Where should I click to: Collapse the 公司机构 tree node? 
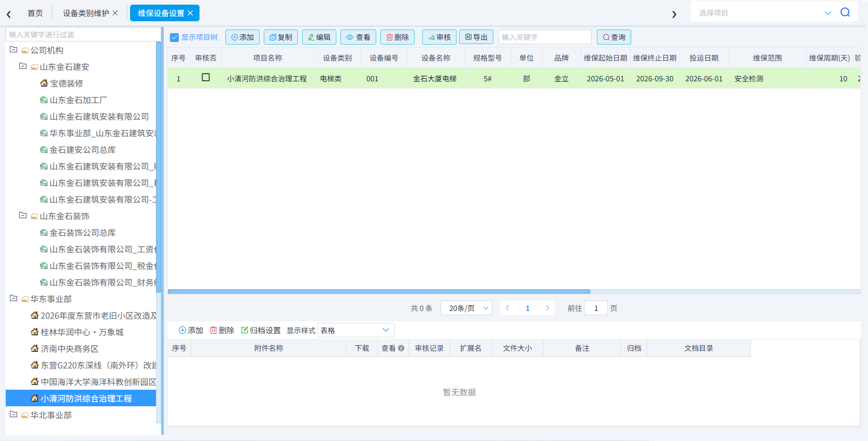(x=13, y=50)
